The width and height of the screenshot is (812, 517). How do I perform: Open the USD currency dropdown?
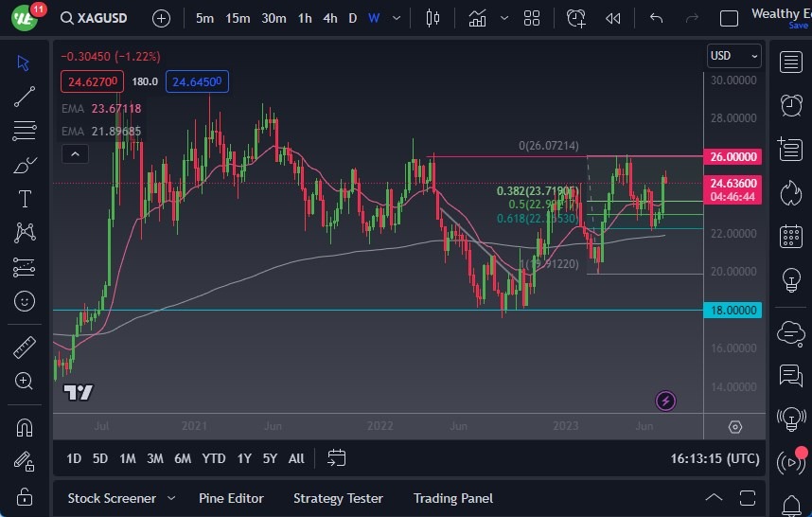tap(734, 56)
